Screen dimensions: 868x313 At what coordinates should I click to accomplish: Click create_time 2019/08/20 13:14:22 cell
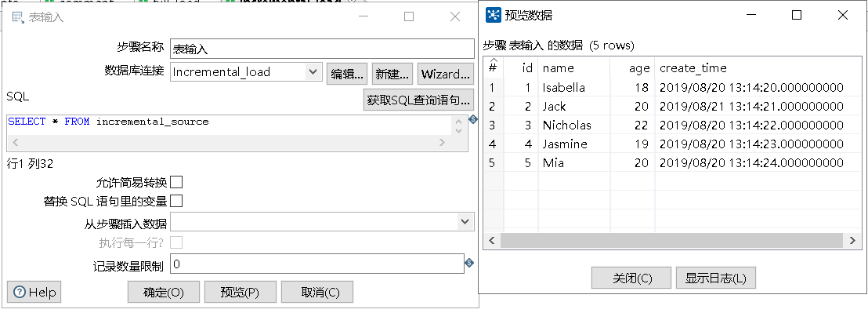tap(758, 126)
